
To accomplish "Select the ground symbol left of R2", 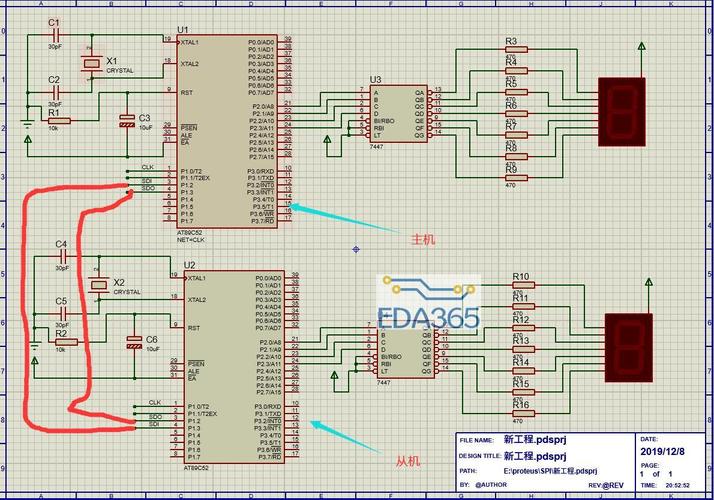I will pos(35,346).
